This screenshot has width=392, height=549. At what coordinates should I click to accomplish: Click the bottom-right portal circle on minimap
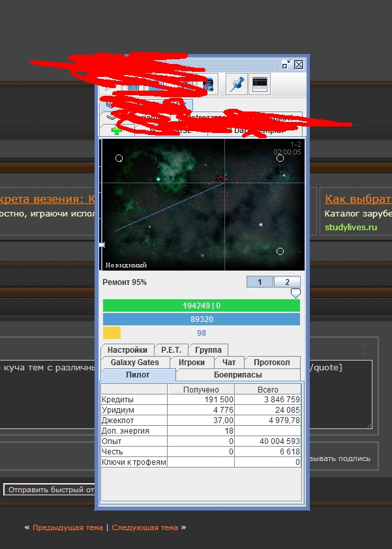[280, 251]
